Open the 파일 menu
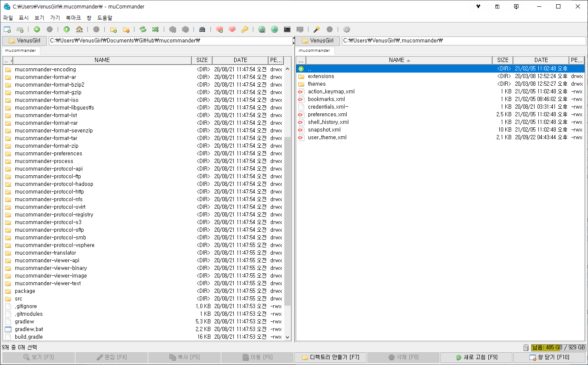The height and width of the screenshot is (365, 588). point(8,18)
